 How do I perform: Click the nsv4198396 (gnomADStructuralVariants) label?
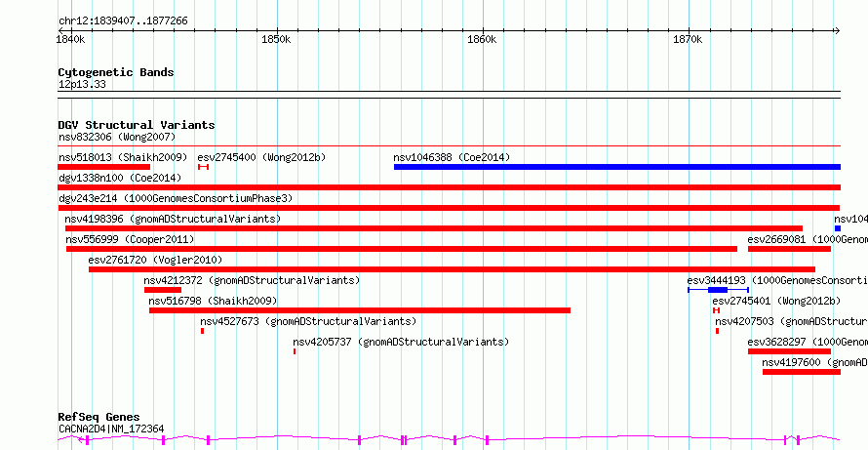[x=173, y=219]
